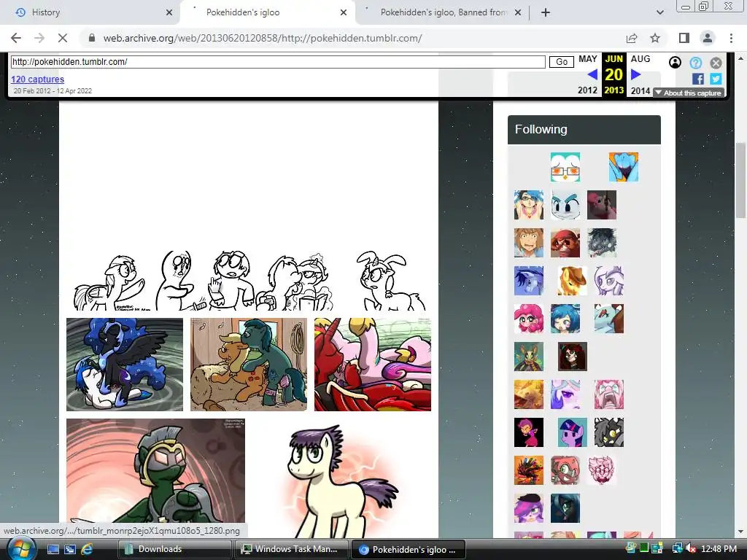Open the skull-face dark avatar
Viewport: 747px width, 560px height.
point(572,356)
